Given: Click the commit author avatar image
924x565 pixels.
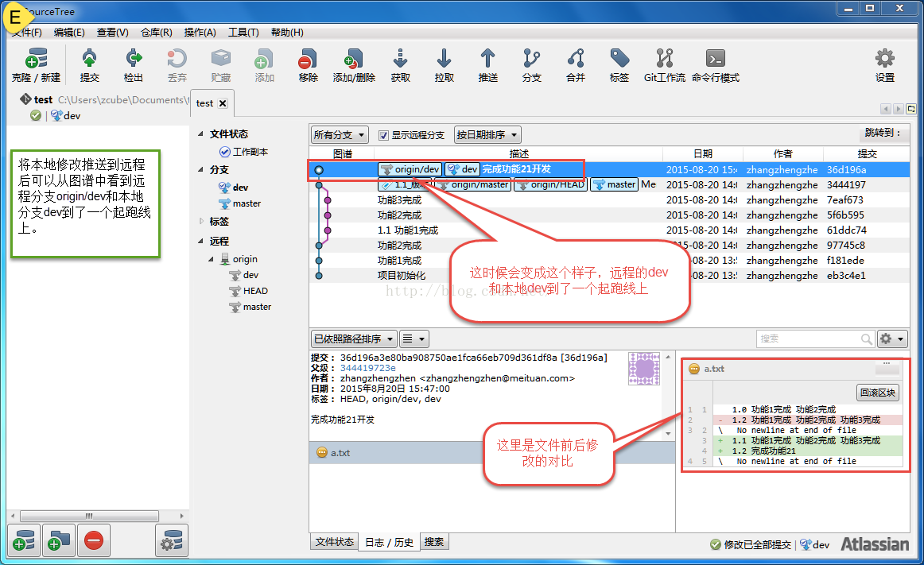Looking at the screenshot, I should tap(644, 369).
